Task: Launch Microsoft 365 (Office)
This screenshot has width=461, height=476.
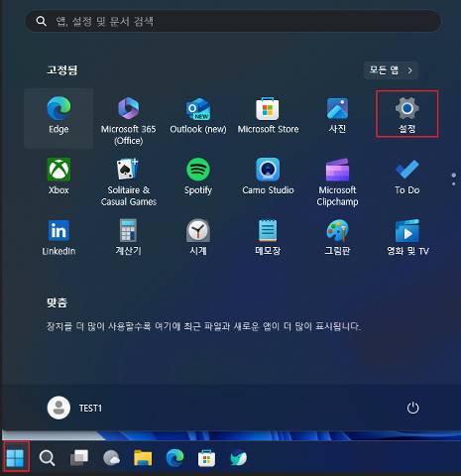Action: click(x=129, y=121)
